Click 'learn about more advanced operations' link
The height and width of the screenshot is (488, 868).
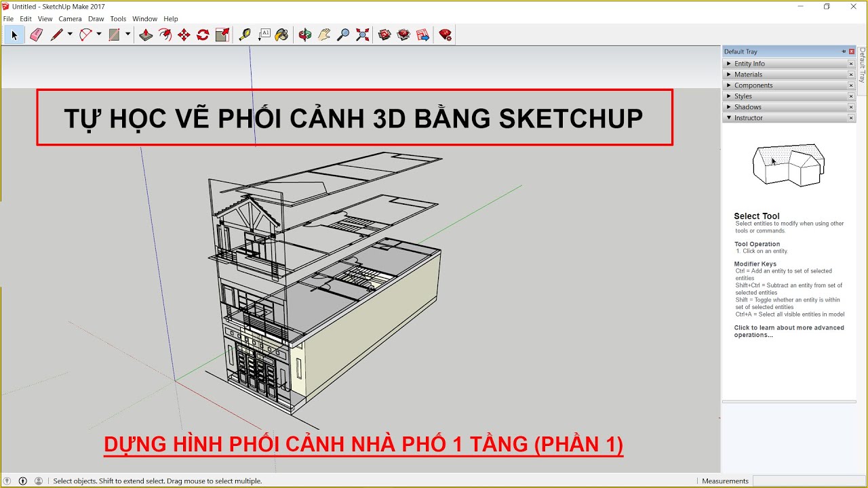(789, 331)
